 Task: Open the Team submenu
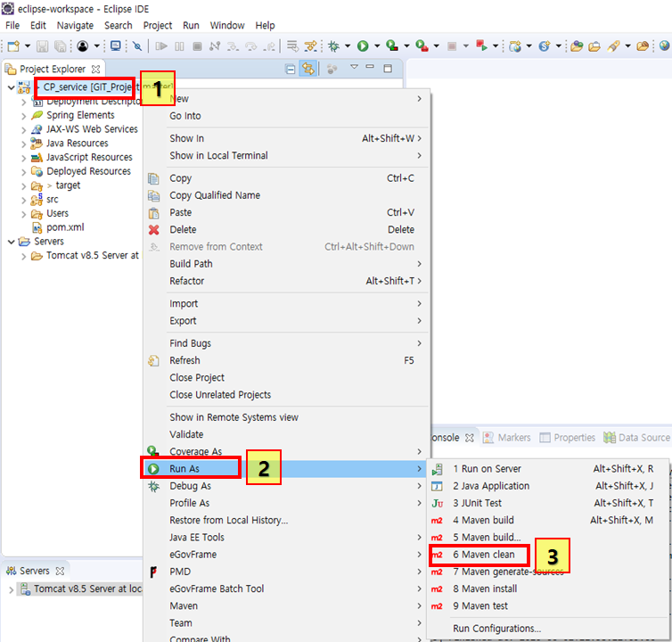click(285, 623)
